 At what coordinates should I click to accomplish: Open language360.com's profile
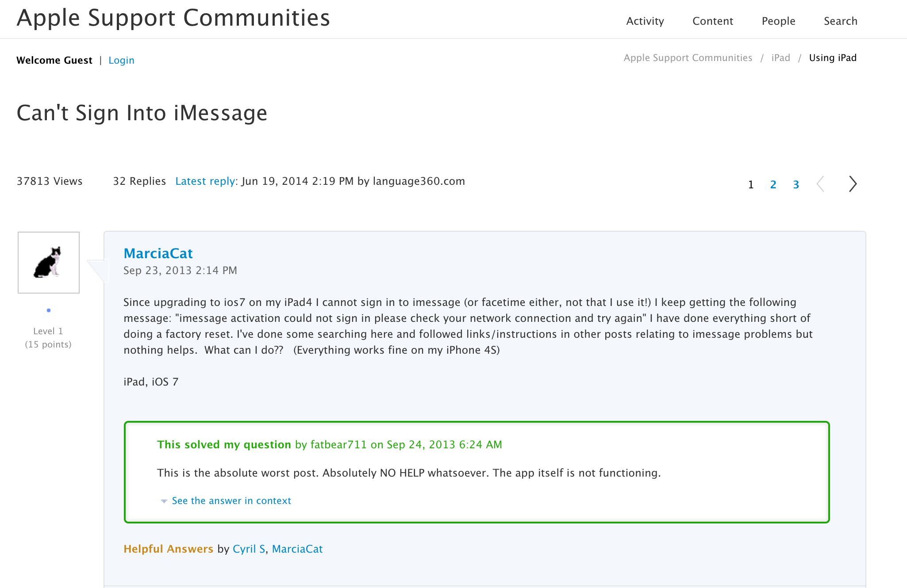pos(419,181)
